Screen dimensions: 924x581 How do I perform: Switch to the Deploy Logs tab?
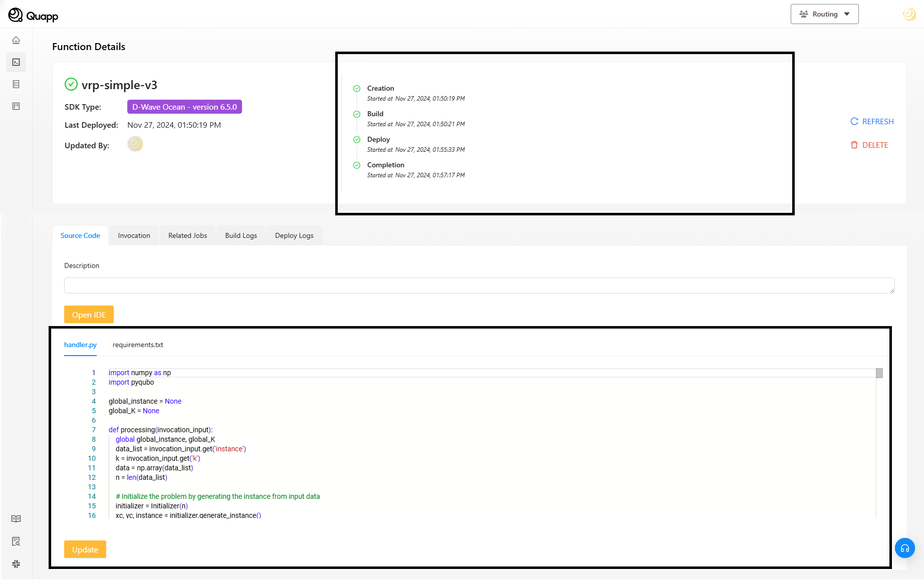point(294,235)
